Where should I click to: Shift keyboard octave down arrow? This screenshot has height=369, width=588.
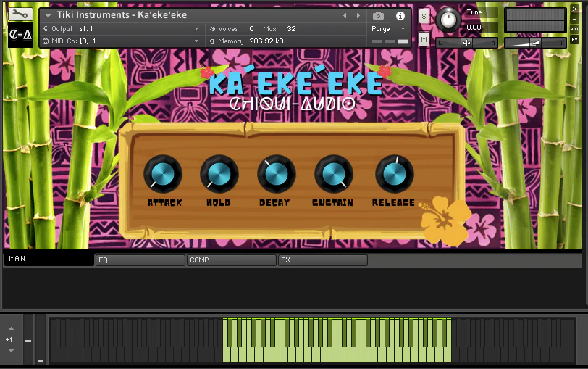tap(11, 351)
